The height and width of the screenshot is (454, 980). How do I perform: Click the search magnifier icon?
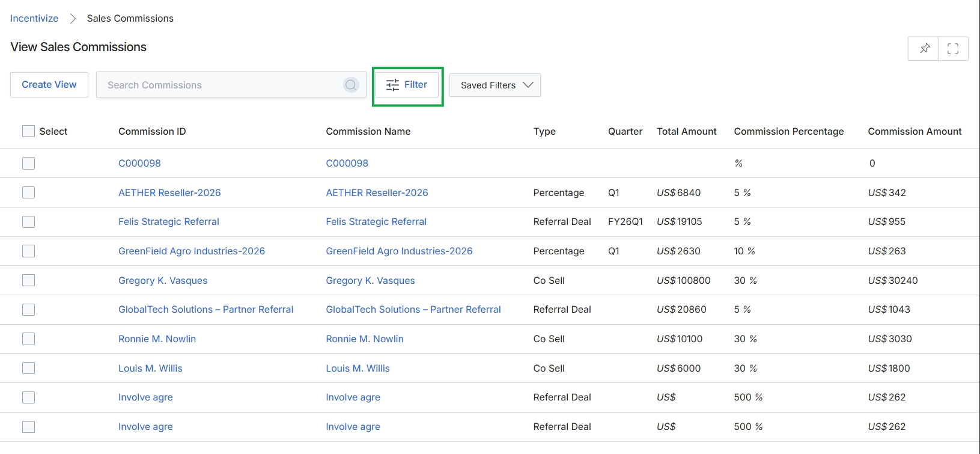[x=351, y=85]
